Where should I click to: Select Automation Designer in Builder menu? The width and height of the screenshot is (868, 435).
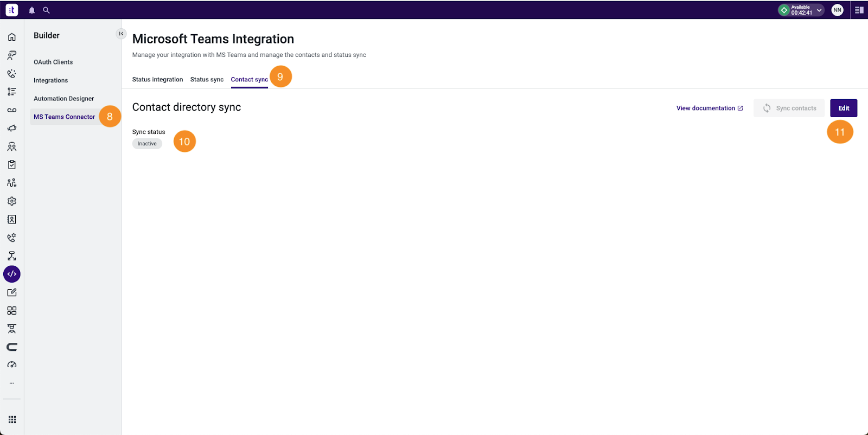coord(64,99)
